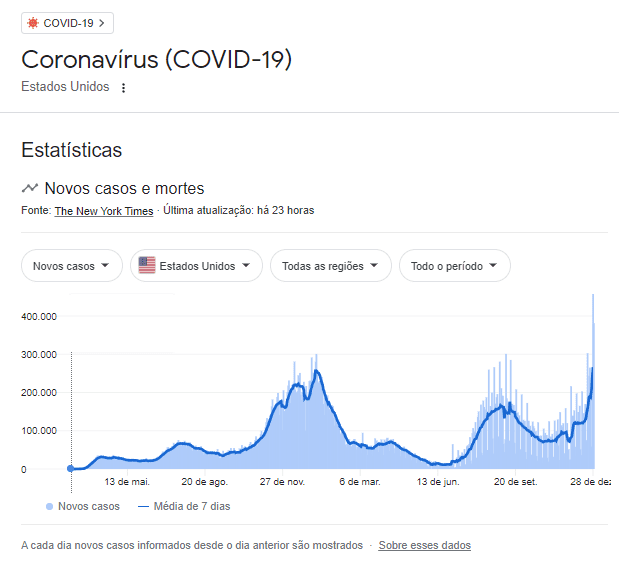619x563 pixels.
Task: Expand the Novos casos dropdown
Action: (x=72, y=266)
